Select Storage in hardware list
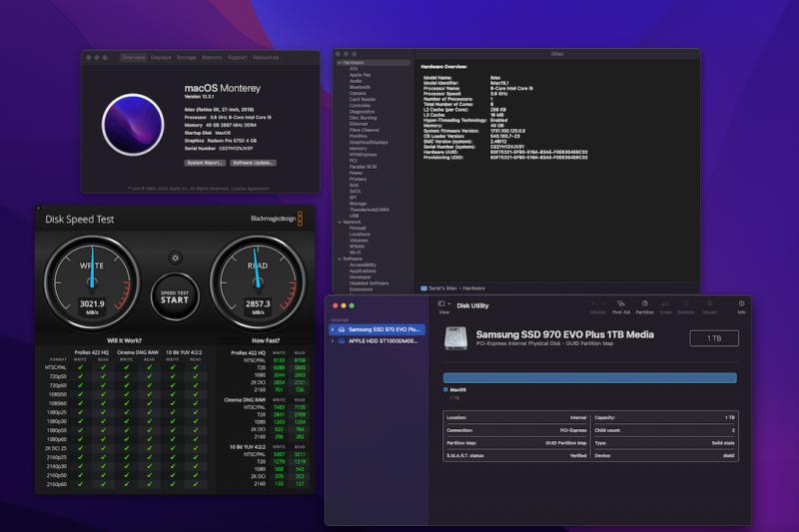 [x=358, y=204]
